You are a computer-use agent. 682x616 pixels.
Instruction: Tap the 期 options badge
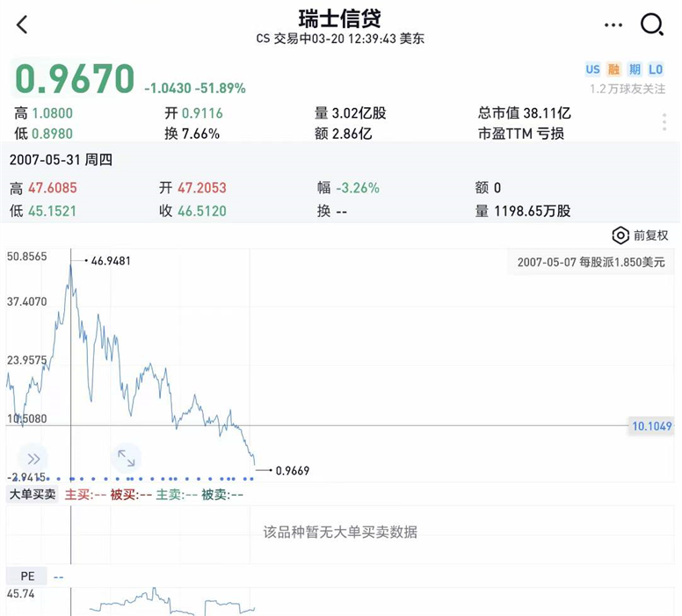click(635, 69)
